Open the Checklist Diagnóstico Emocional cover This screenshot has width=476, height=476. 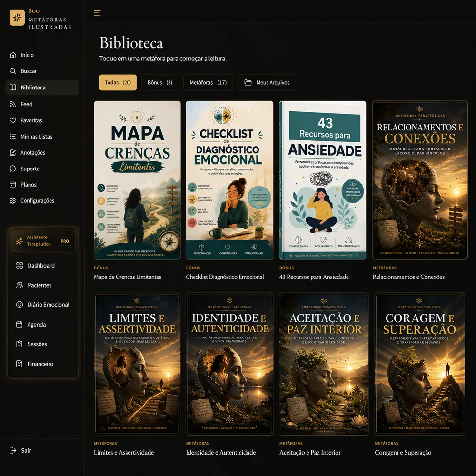[229, 180]
